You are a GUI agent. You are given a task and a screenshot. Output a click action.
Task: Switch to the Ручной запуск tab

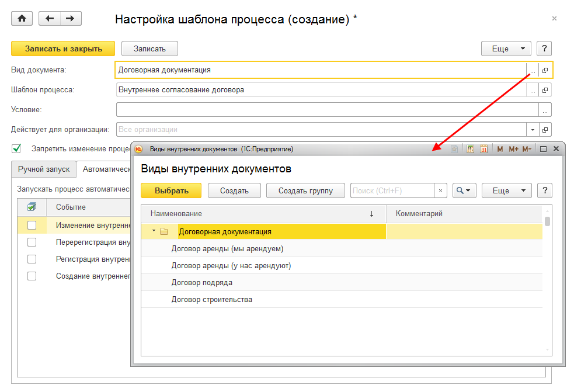pos(44,169)
